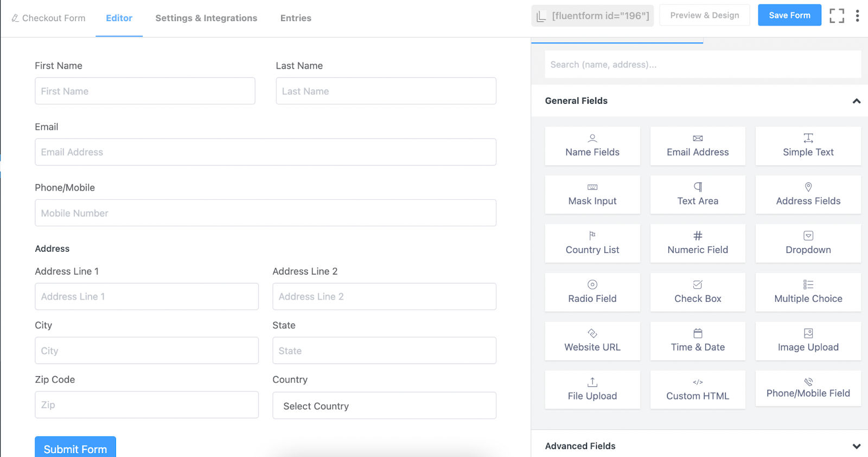Image resolution: width=868 pixels, height=457 pixels.
Task: Open the three-dot more options menu
Action: pos(857,16)
